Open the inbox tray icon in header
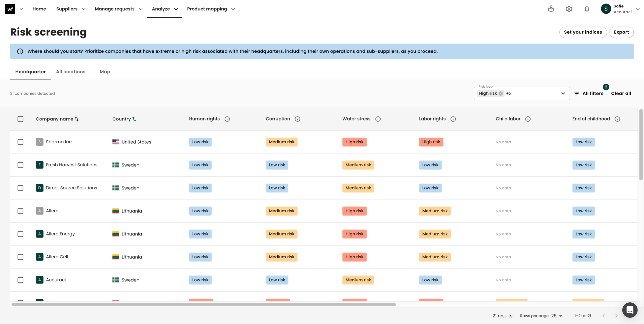The height and width of the screenshot is (324, 644). point(551,9)
